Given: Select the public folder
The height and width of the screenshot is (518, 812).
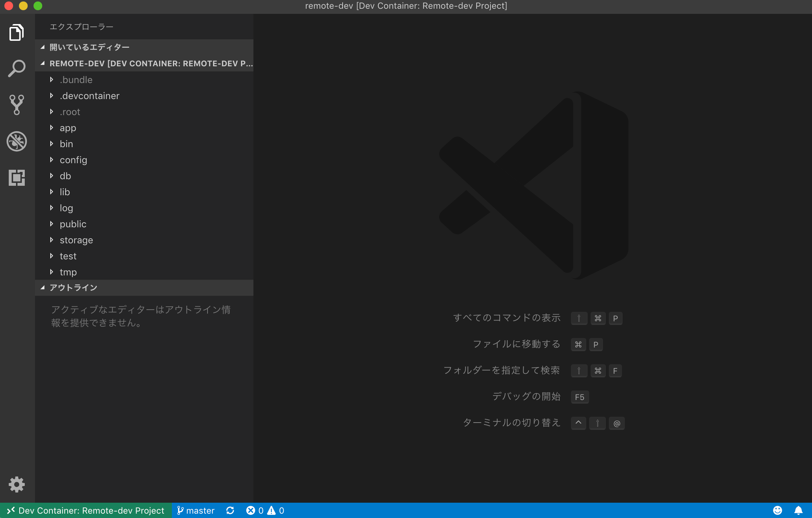Looking at the screenshot, I should click(73, 224).
